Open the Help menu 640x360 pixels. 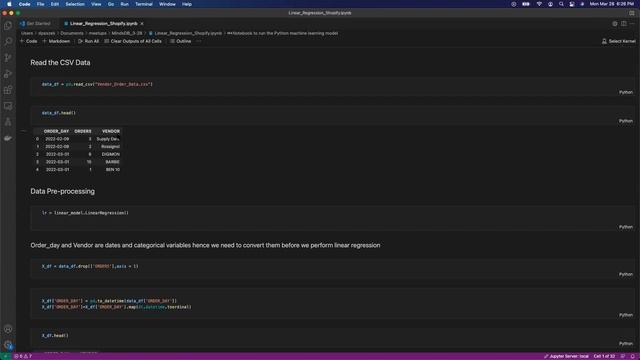[x=187, y=4]
